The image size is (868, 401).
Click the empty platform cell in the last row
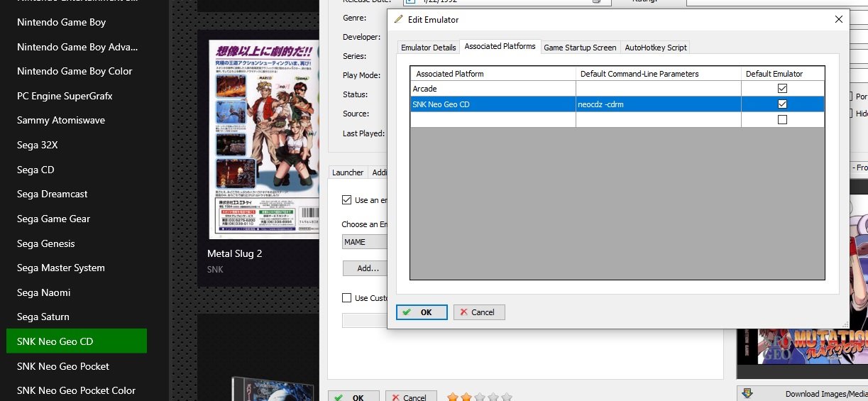(x=493, y=120)
